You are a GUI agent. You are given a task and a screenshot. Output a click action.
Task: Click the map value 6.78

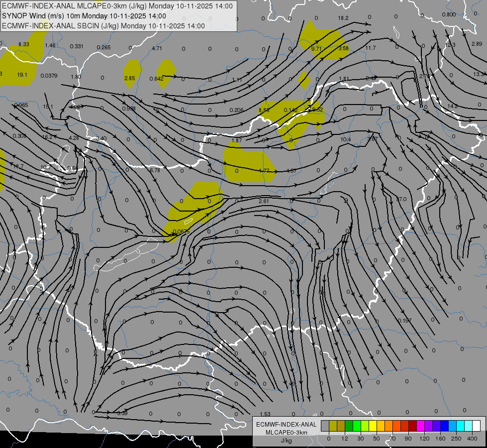pyautogui.click(x=155, y=170)
